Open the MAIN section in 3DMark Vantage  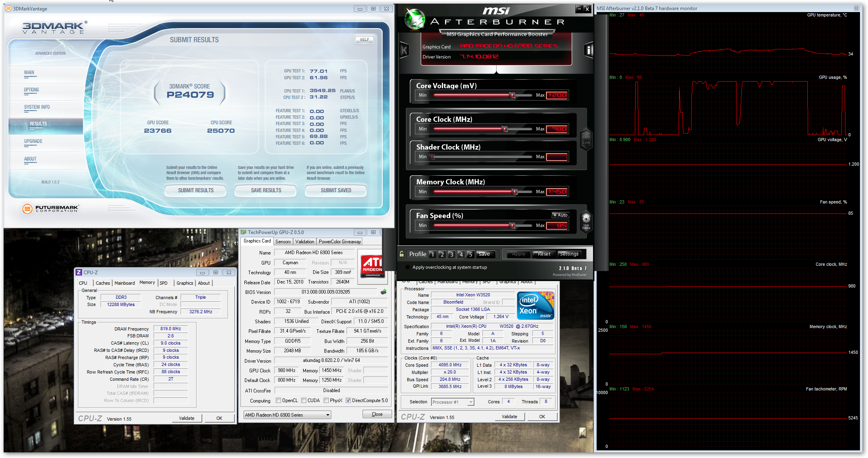(x=29, y=72)
